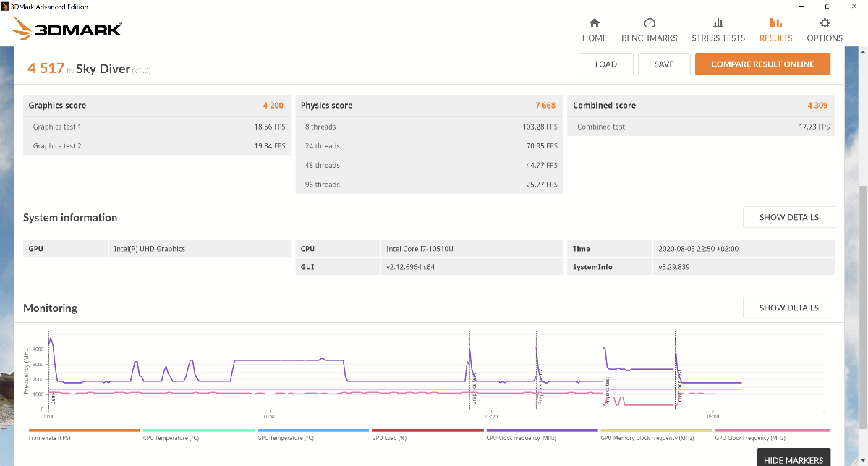Click the 3DMark title bar app icon
This screenshot has width=868, height=466.
point(5,7)
